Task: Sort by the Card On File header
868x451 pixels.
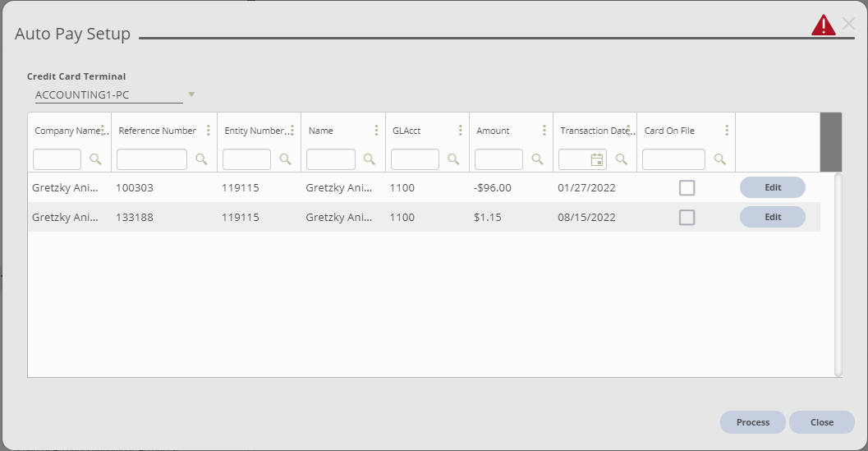Action: 669,131
